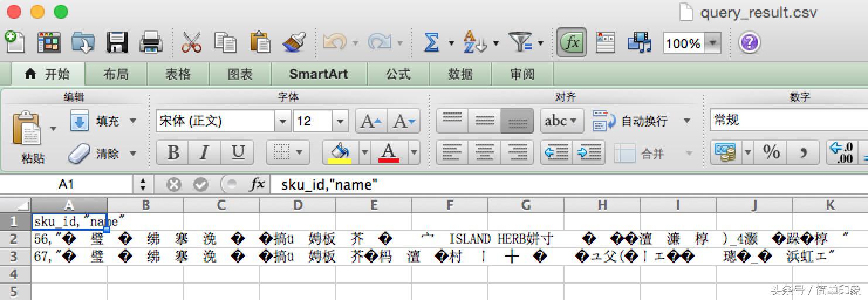Open the abc text orientation menu
The height and width of the screenshot is (300, 868).
[x=562, y=121]
